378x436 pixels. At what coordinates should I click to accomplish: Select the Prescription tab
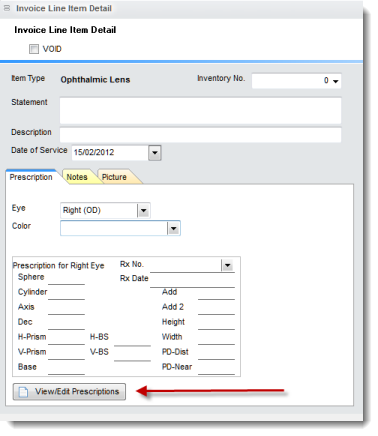pyautogui.click(x=31, y=177)
